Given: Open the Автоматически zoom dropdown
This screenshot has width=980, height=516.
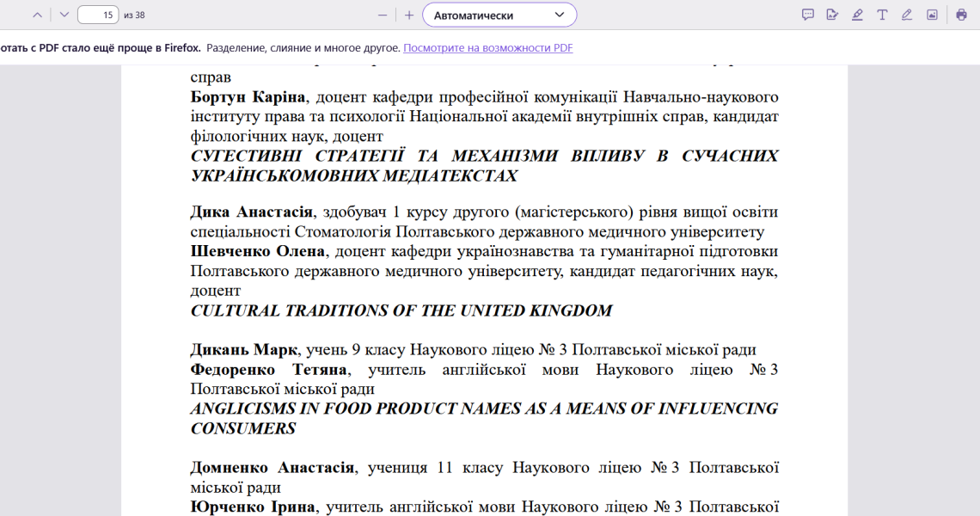Looking at the screenshot, I should [x=499, y=15].
